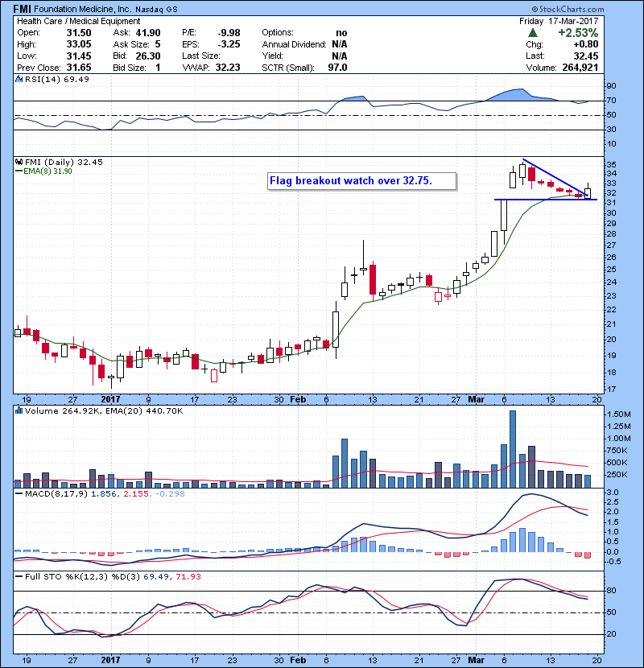Click the EMA(8) 31.90 legend line marker
The width and height of the screenshot is (644, 668).
[19, 171]
